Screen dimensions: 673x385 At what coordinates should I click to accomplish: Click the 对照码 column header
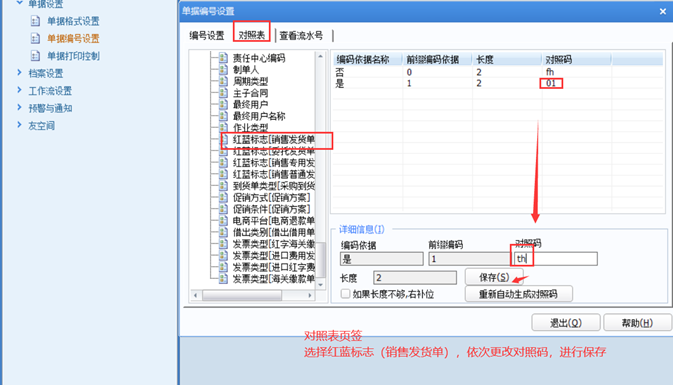pyautogui.click(x=576, y=59)
